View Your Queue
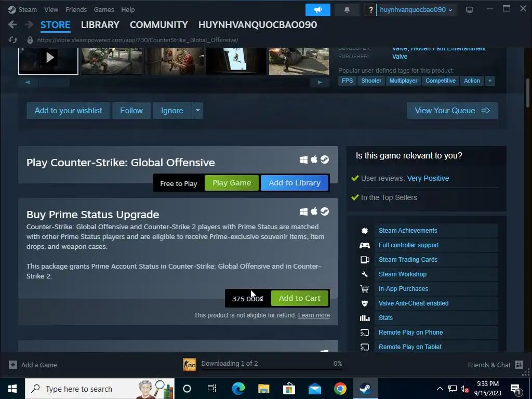 (x=453, y=111)
